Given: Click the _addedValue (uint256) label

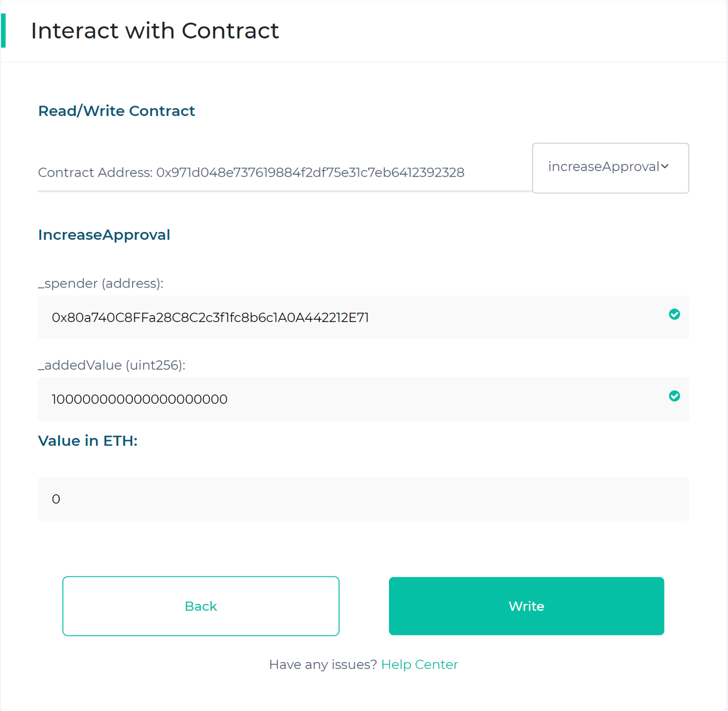Looking at the screenshot, I should pos(112,365).
